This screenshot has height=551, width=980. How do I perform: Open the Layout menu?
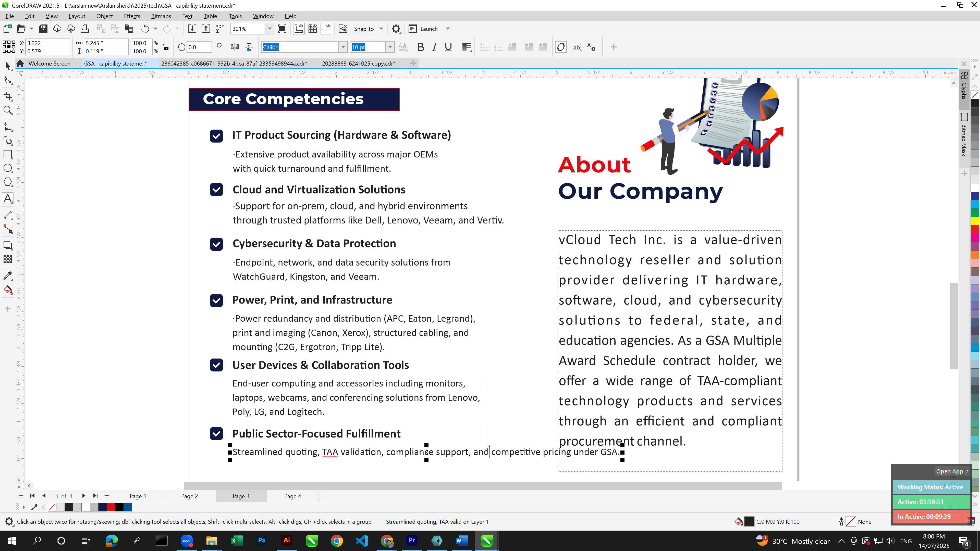coord(77,16)
